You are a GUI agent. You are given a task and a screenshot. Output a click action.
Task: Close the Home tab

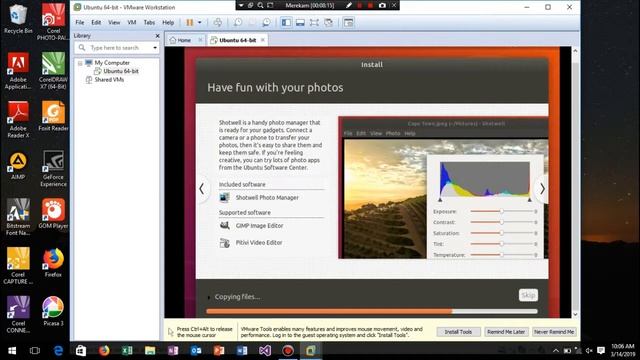pyautogui.click(x=200, y=40)
